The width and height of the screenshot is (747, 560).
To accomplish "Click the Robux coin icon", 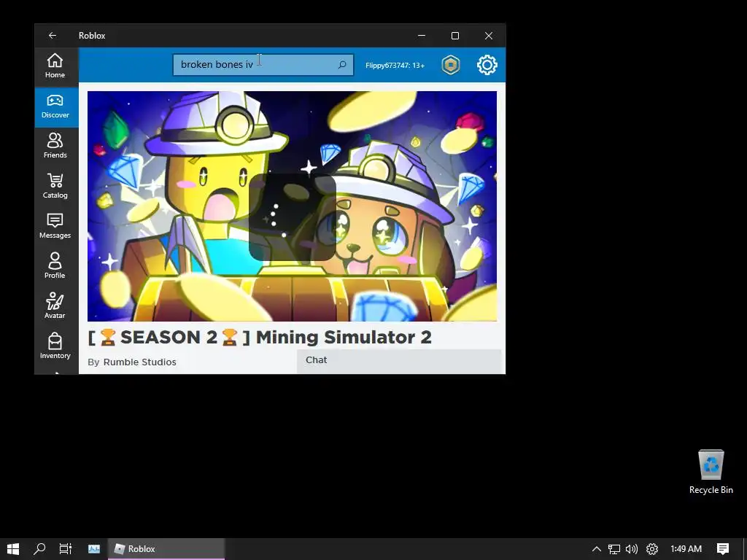I will 450,65.
